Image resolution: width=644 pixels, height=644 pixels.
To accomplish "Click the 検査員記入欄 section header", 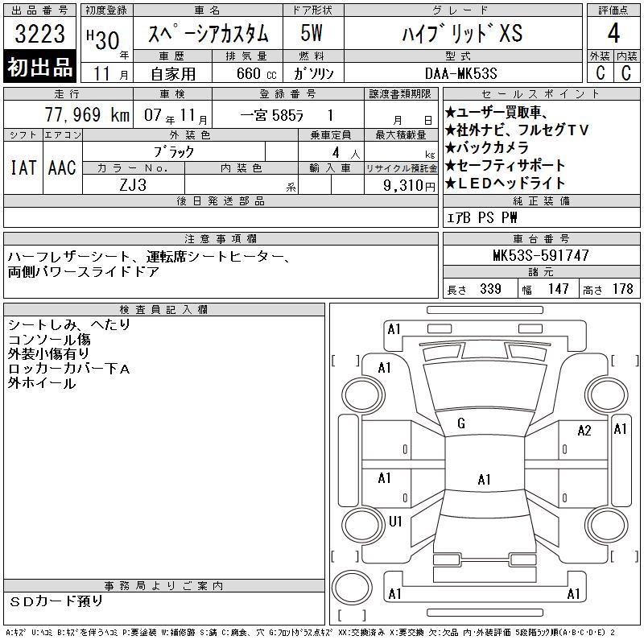I will coord(164,310).
